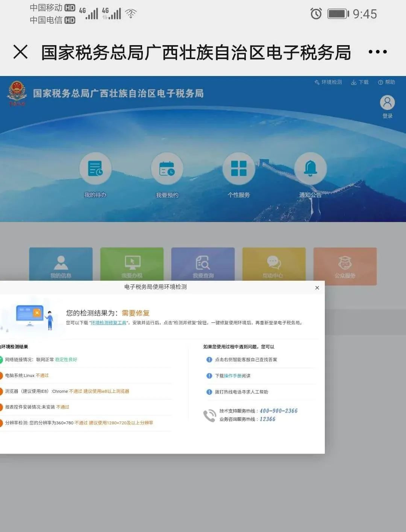Click the info icon beside 下载操作手册阅读
The width and height of the screenshot is (406, 532).
(209, 376)
